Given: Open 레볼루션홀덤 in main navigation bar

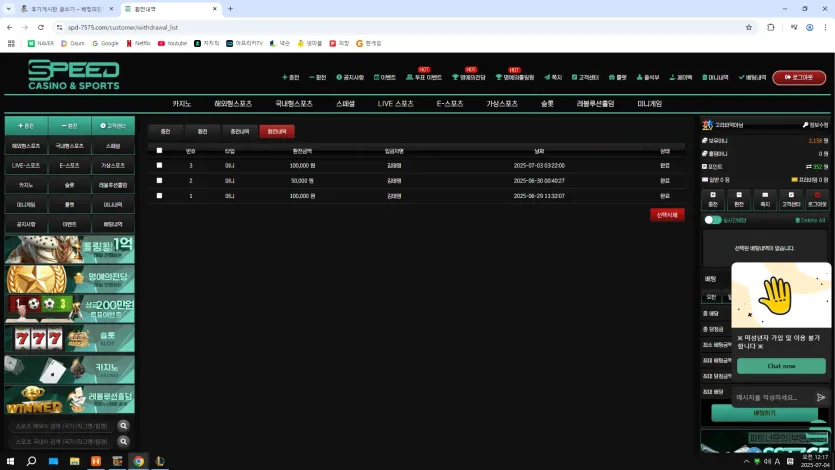Looking at the screenshot, I should click(x=595, y=104).
